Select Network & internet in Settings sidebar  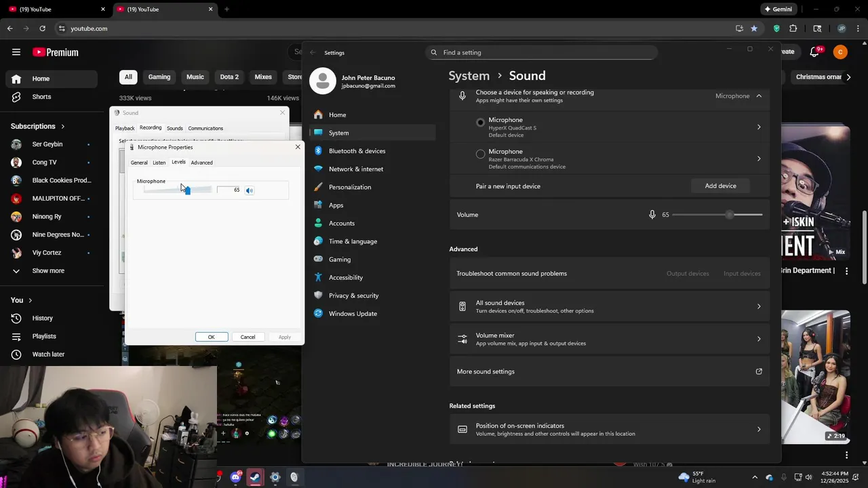pos(372,169)
